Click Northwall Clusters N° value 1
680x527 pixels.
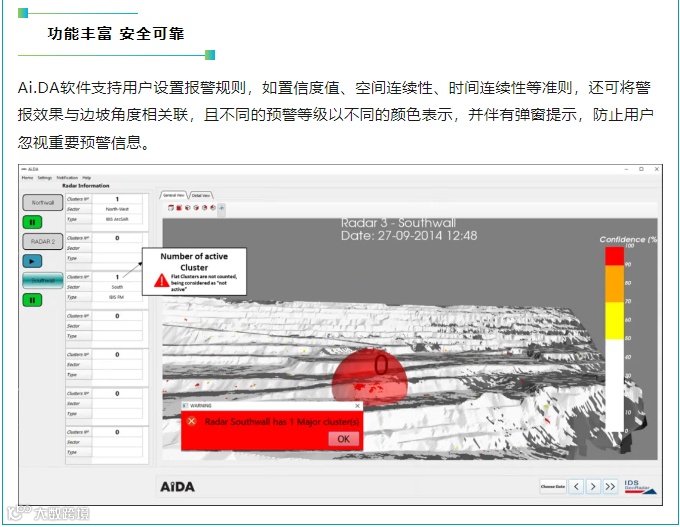point(117,199)
